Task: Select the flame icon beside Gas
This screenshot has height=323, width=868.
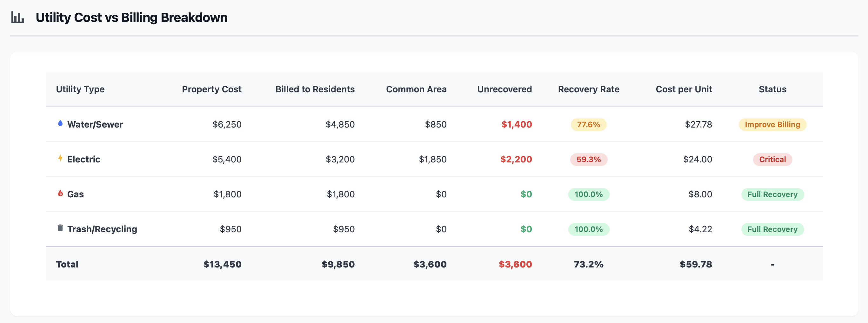Action: tap(60, 194)
